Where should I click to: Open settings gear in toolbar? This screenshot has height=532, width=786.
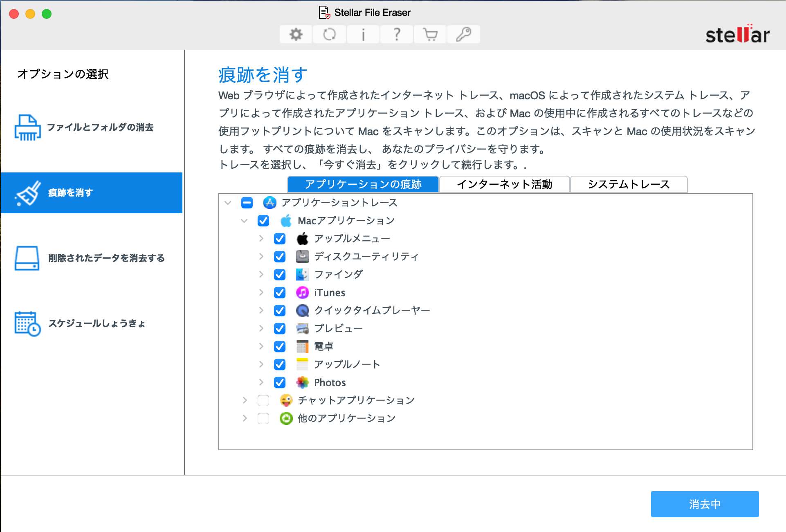click(296, 34)
